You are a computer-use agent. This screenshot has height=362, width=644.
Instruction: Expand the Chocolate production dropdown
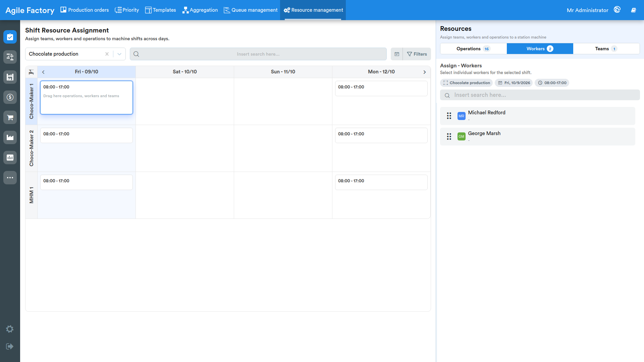(x=119, y=54)
